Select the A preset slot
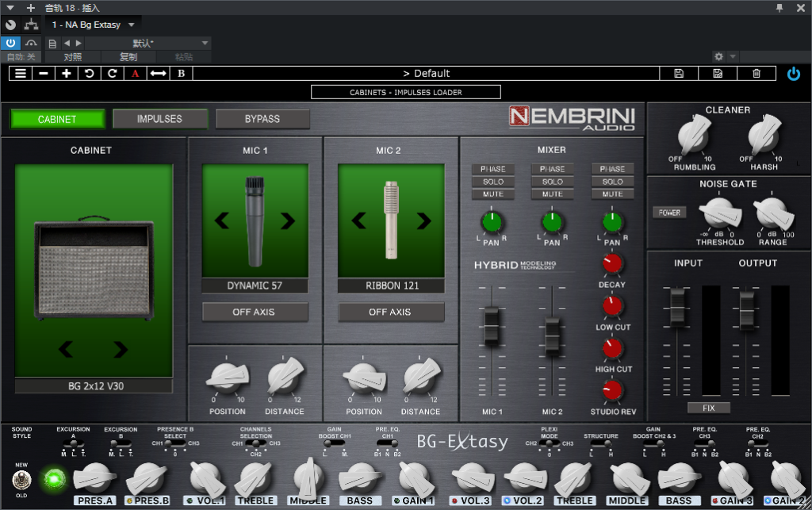 coord(135,74)
